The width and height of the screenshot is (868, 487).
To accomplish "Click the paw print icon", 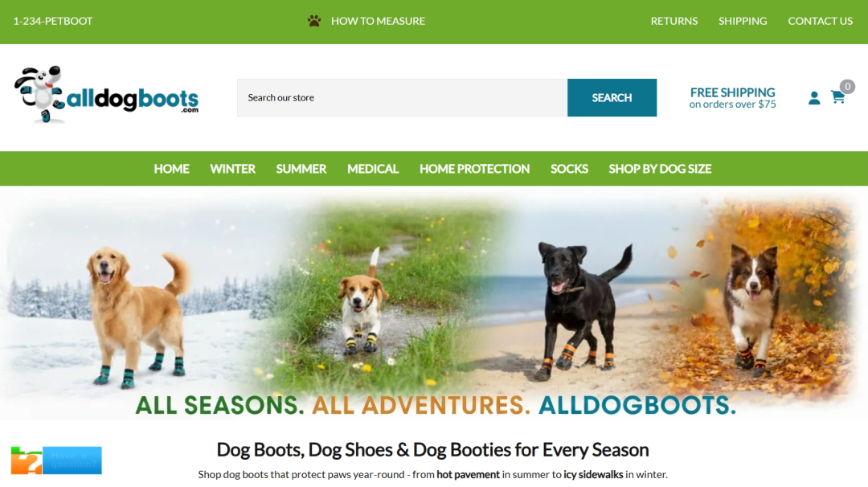I will tap(314, 21).
